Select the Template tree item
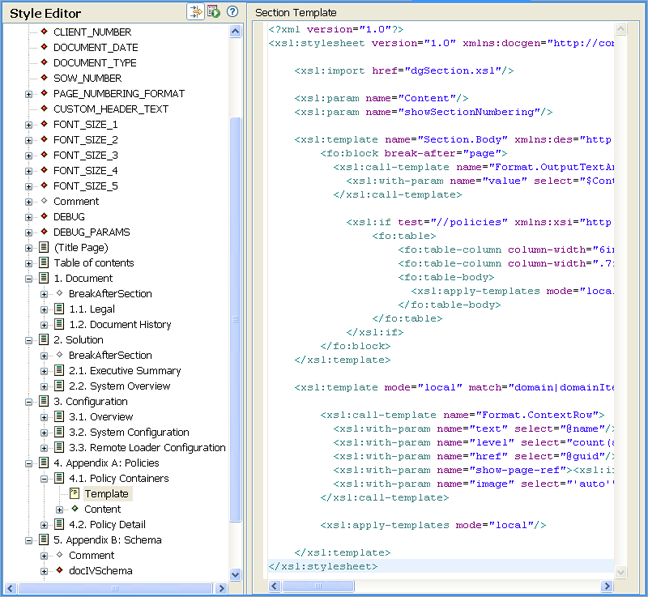This screenshot has height=597, width=648. pos(106,494)
